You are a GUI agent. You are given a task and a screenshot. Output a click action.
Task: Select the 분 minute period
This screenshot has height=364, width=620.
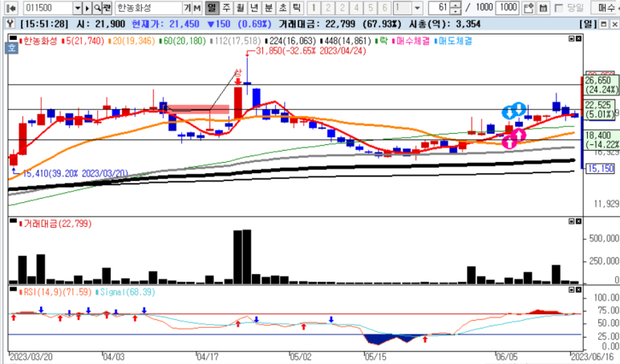tap(269, 7)
